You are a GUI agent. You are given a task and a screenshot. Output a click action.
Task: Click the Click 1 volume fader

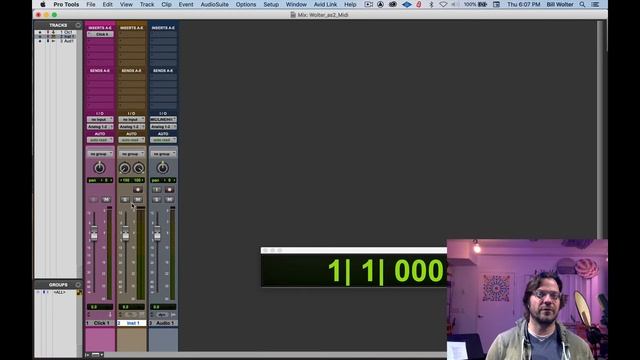(x=94, y=233)
